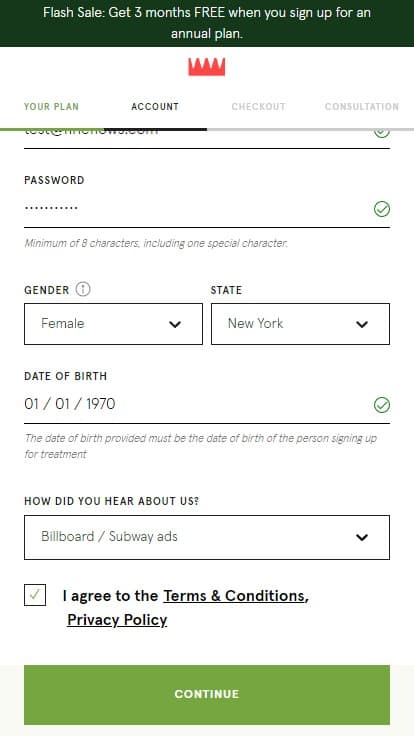This screenshot has height=736, width=414.
Task: Click the email field checkmark icon
Action: coord(382,133)
